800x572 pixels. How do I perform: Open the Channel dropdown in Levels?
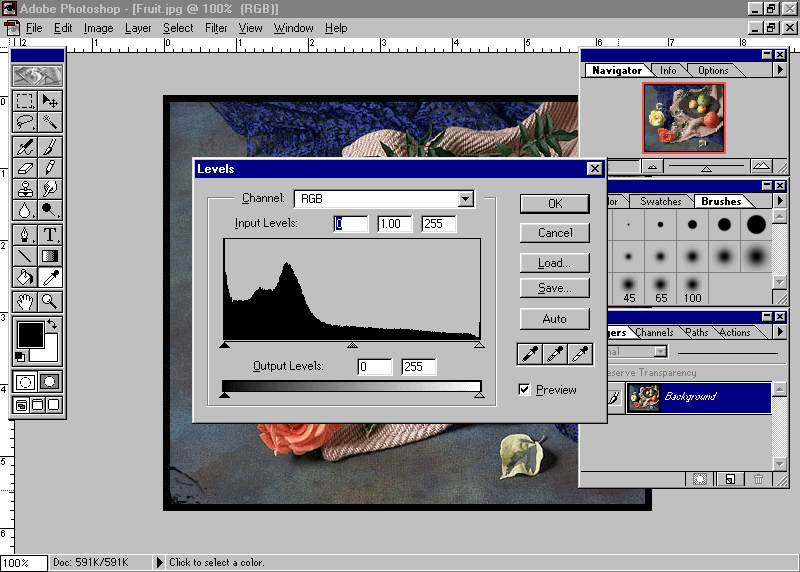pyautogui.click(x=465, y=198)
